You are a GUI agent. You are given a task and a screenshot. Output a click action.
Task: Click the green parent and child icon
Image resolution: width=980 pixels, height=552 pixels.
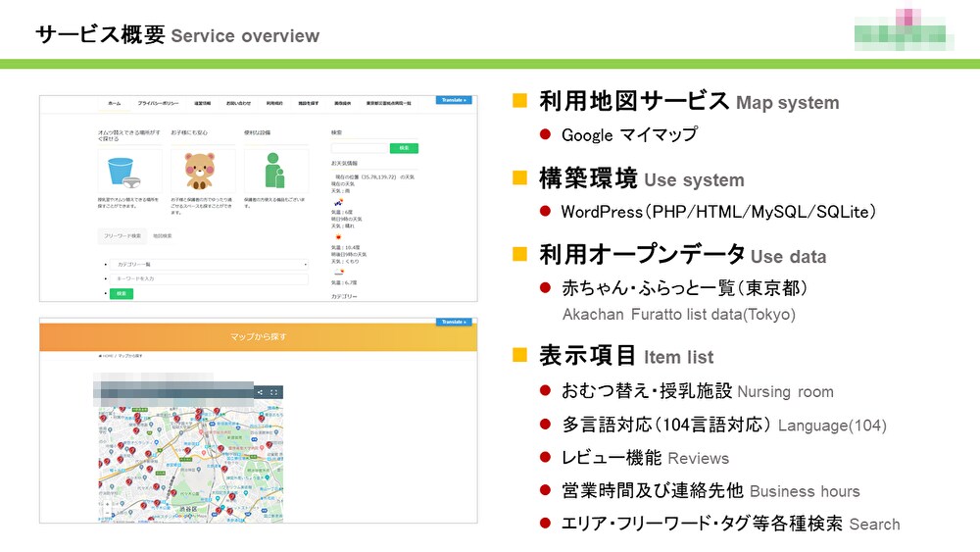(x=273, y=170)
